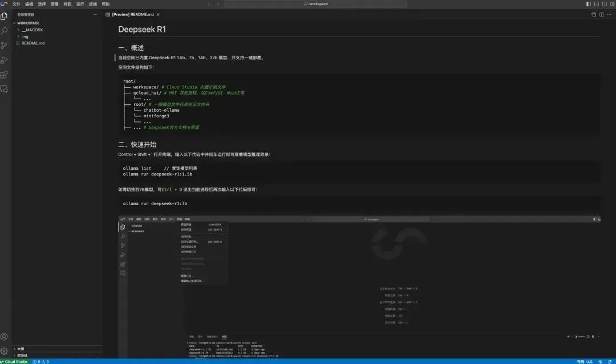This screenshot has width=616, height=364.
Task: Open the Manage settings gear icon
Action: pos(5,351)
